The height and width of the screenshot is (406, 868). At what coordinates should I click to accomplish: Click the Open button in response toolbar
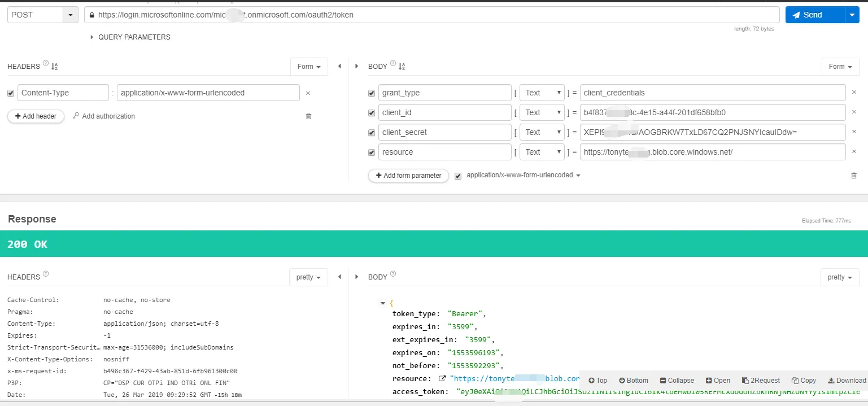718,381
